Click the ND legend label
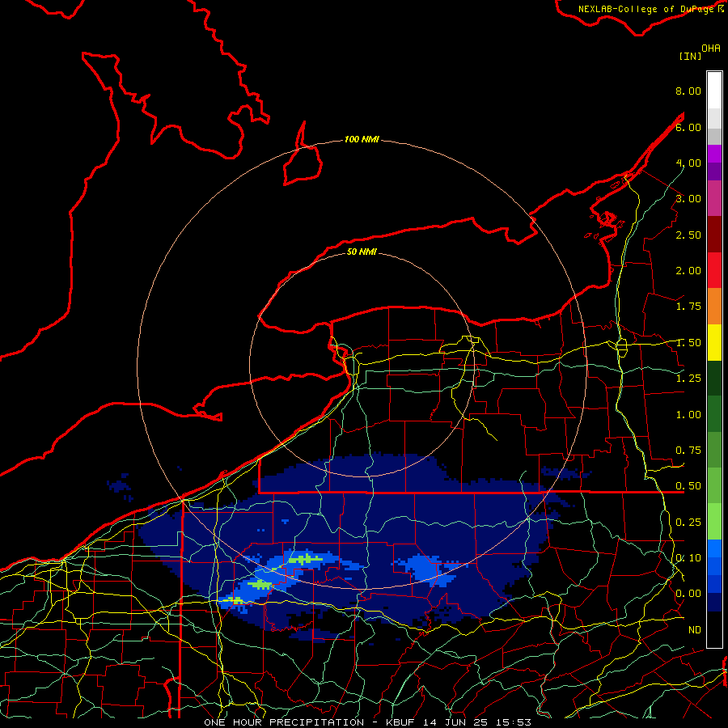This screenshot has width=728, height=728. (x=694, y=630)
